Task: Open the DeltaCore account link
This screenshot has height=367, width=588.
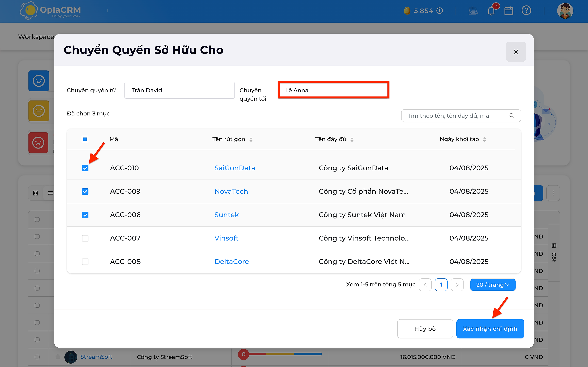Action: point(232,262)
